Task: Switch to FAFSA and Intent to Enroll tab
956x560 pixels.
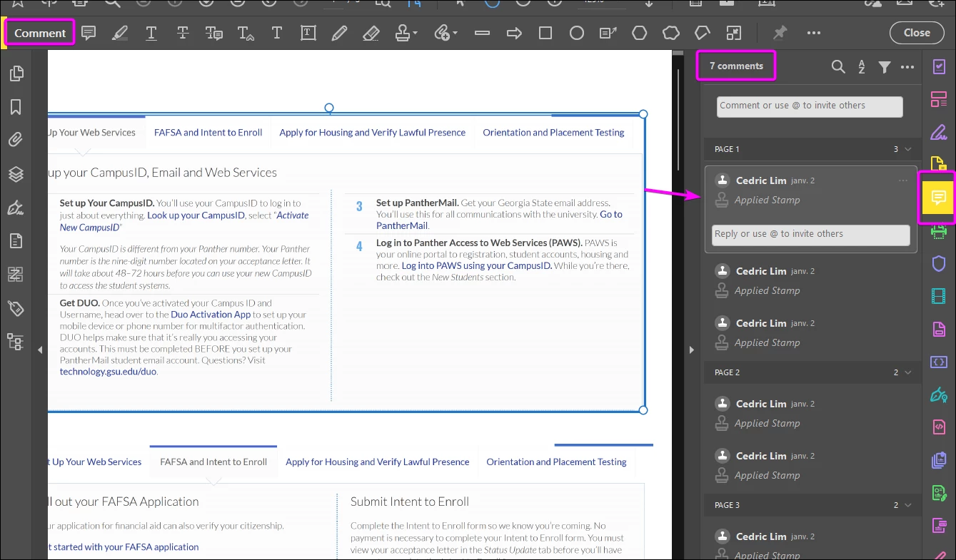Action: click(208, 133)
